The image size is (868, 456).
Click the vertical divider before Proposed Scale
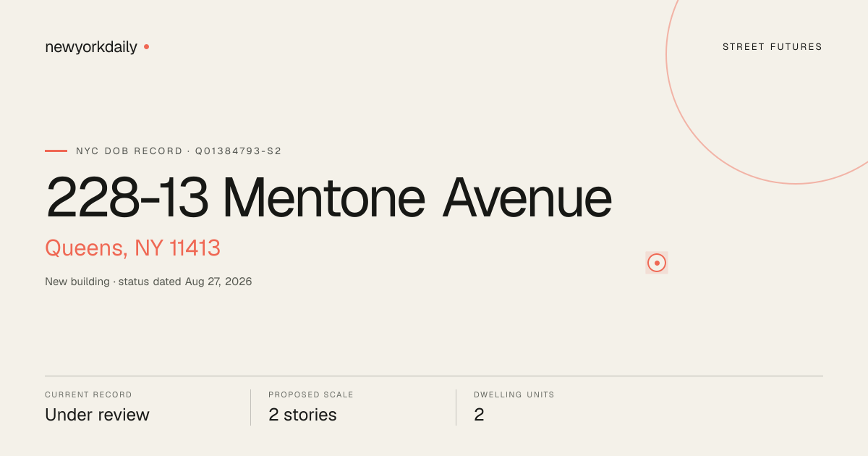250,408
